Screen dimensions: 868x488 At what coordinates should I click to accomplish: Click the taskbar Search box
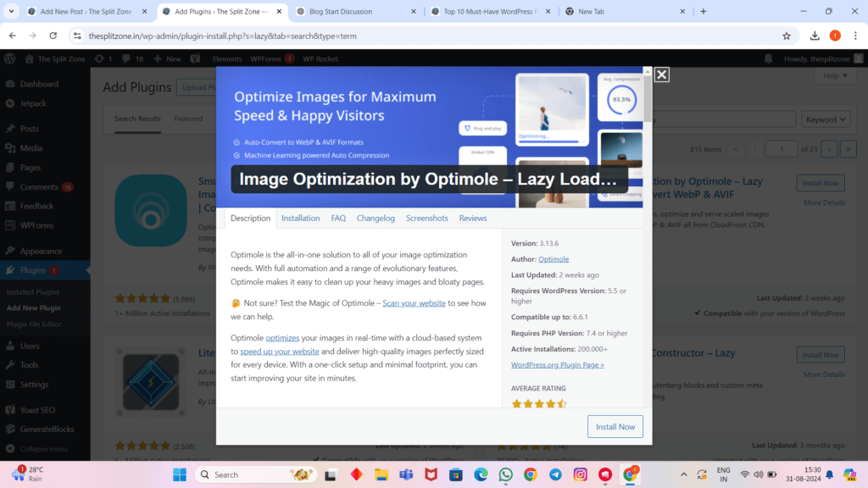256,474
